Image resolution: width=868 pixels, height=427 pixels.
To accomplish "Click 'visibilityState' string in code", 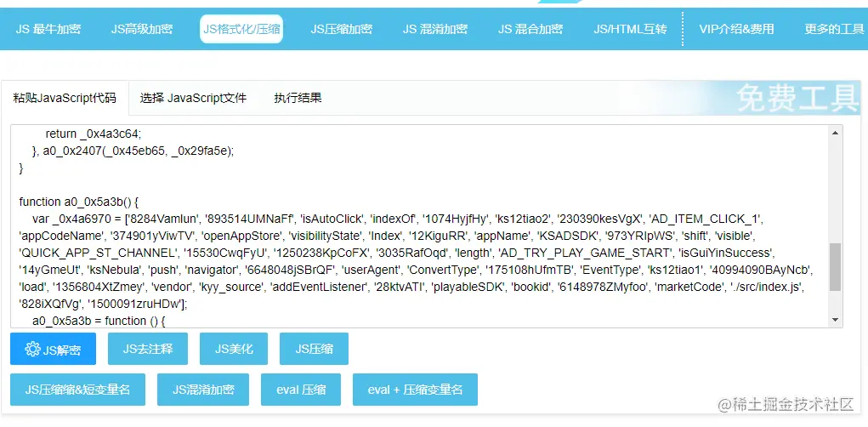I will [x=325, y=236].
